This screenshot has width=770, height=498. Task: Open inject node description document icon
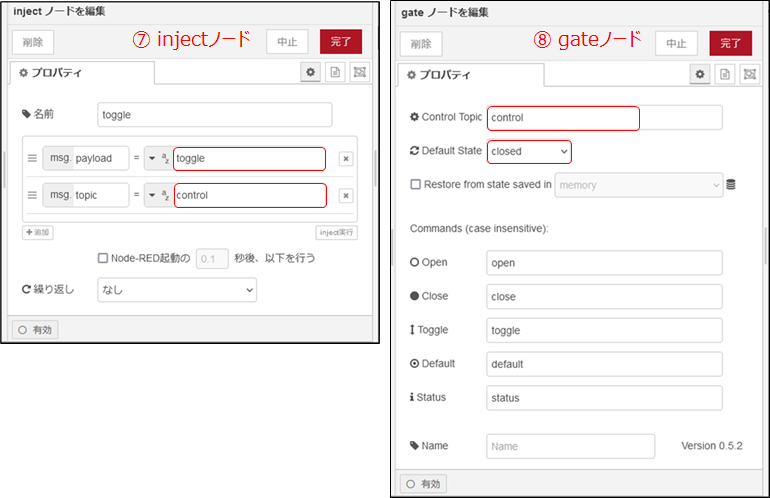coord(336,73)
